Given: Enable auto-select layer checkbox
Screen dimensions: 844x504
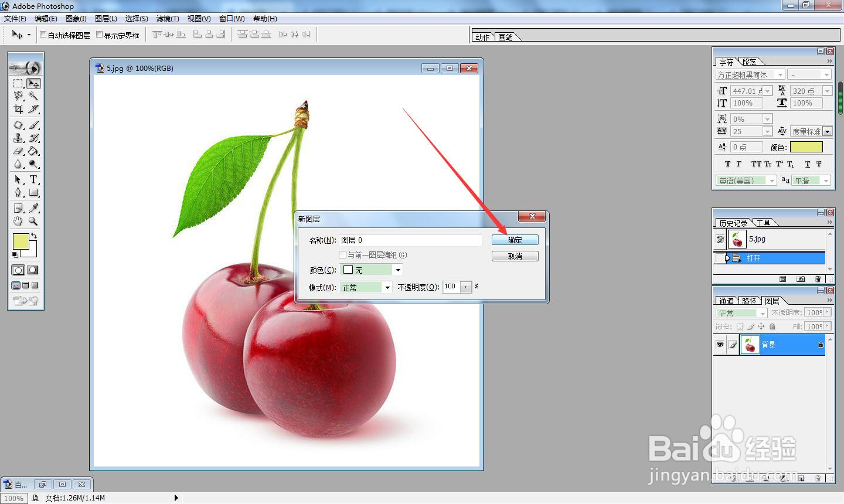Looking at the screenshot, I should click(43, 35).
